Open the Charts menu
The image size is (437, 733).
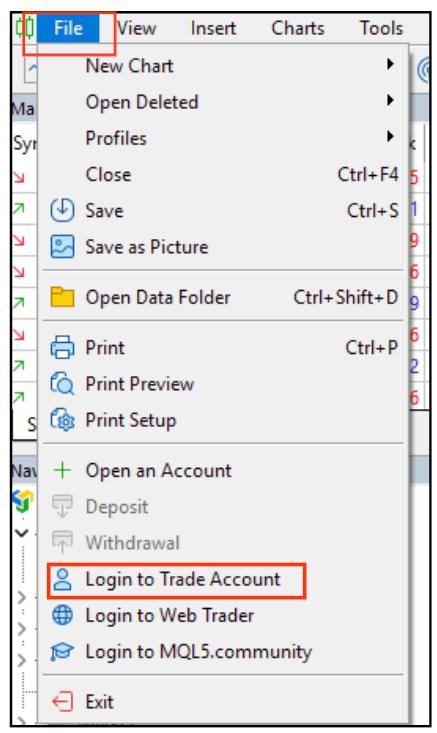click(298, 28)
